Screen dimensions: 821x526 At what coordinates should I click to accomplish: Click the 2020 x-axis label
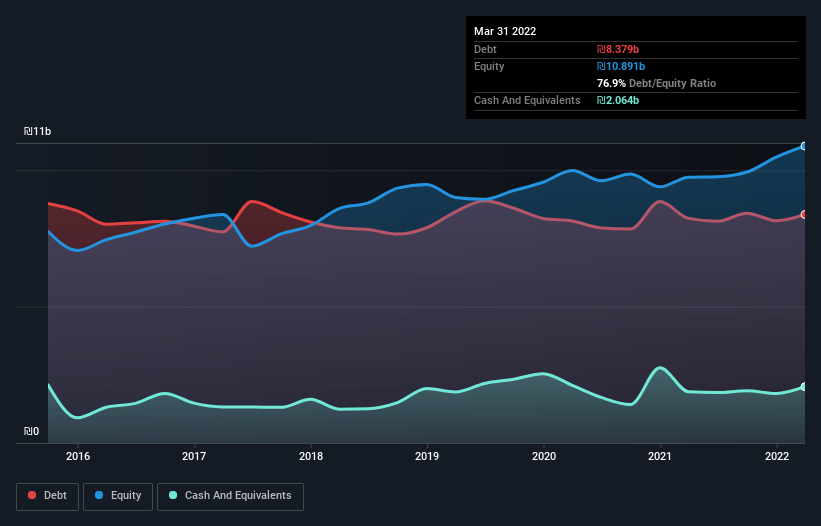[x=544, y=456]
